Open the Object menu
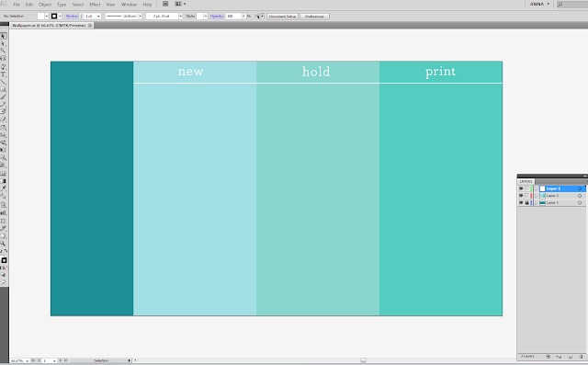This screenshot has height=365, width=588. pyautogui.click(x=45, y=5)
